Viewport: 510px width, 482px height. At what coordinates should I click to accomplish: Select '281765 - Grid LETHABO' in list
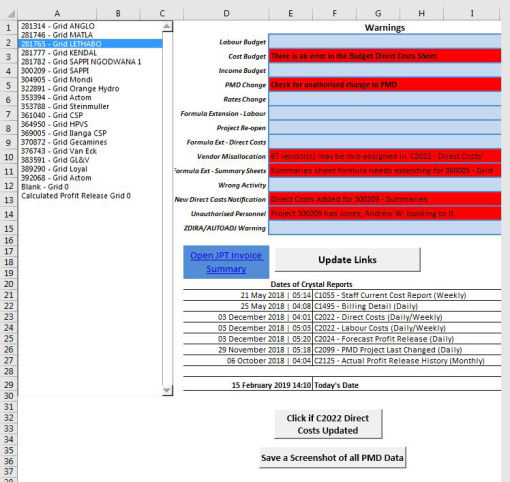[91, 44]
